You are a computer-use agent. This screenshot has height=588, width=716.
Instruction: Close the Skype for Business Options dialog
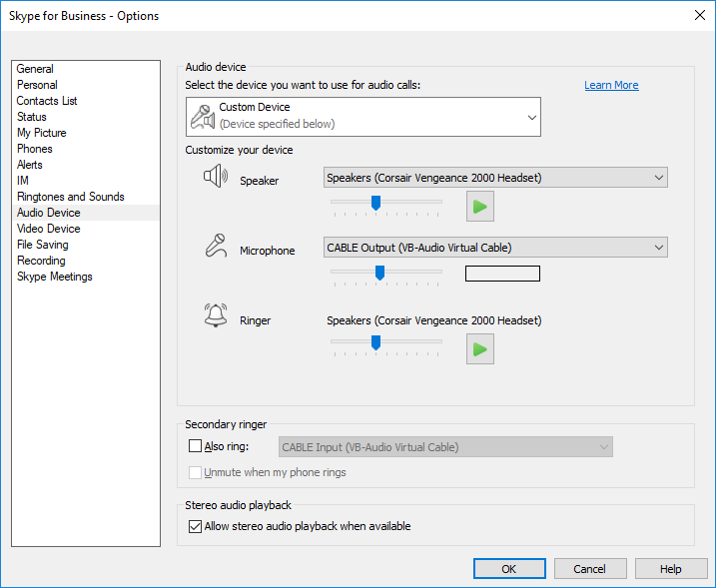point(700,16)
